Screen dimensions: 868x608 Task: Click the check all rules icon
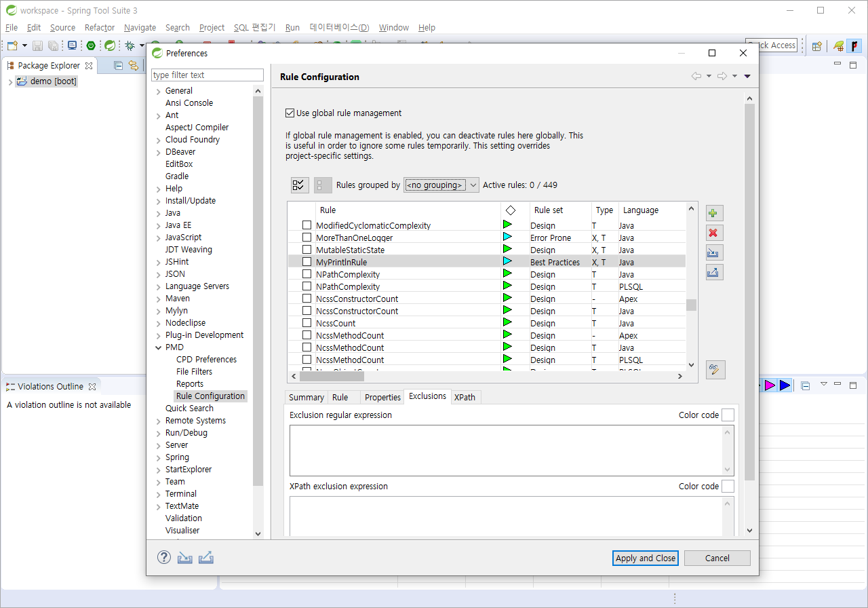(x=299, y=185)
